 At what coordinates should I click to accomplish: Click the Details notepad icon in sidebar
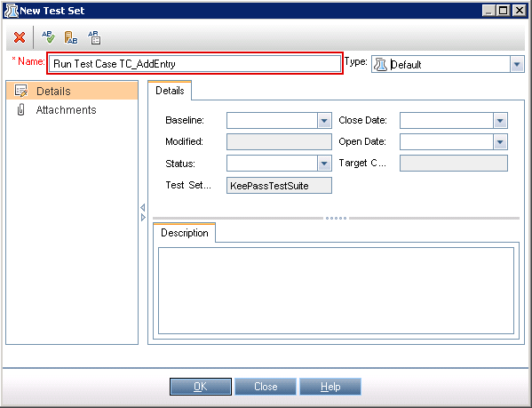pyautogui.click(x=21, y=91)
